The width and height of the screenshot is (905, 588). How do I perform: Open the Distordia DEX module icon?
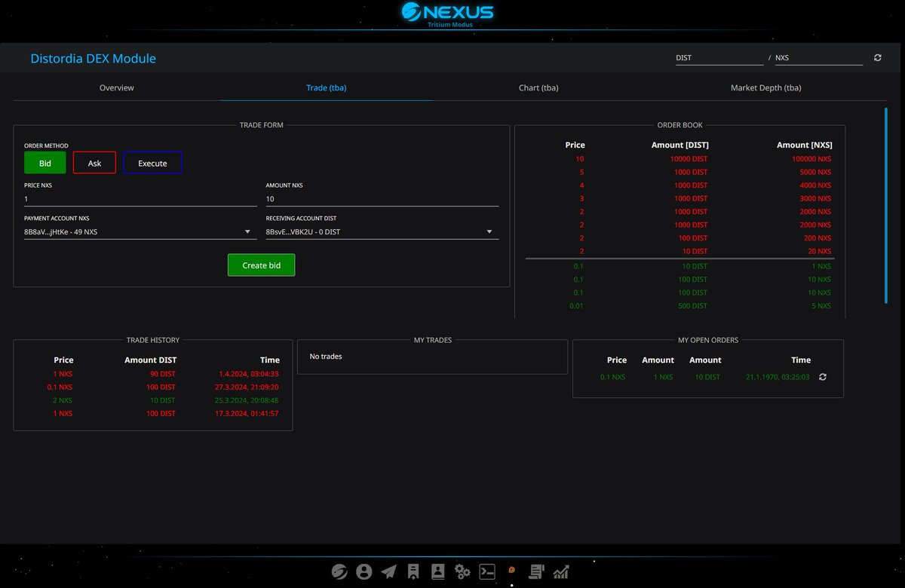512,571
